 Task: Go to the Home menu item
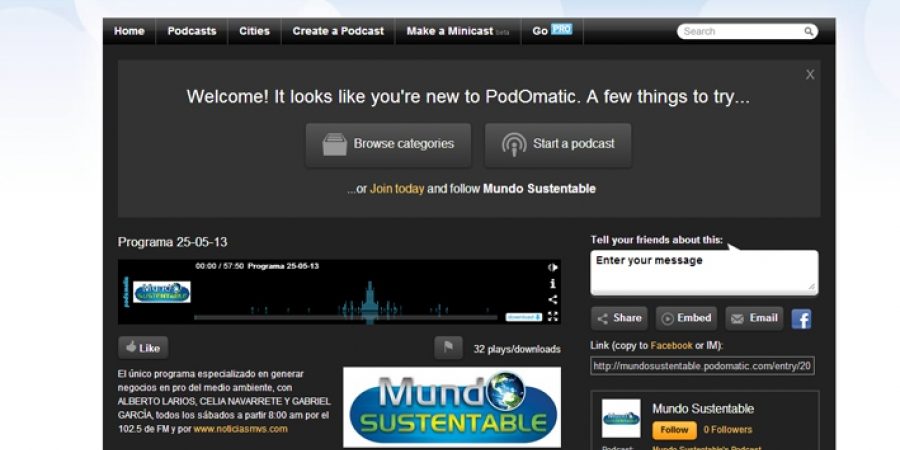pos(129,32)
